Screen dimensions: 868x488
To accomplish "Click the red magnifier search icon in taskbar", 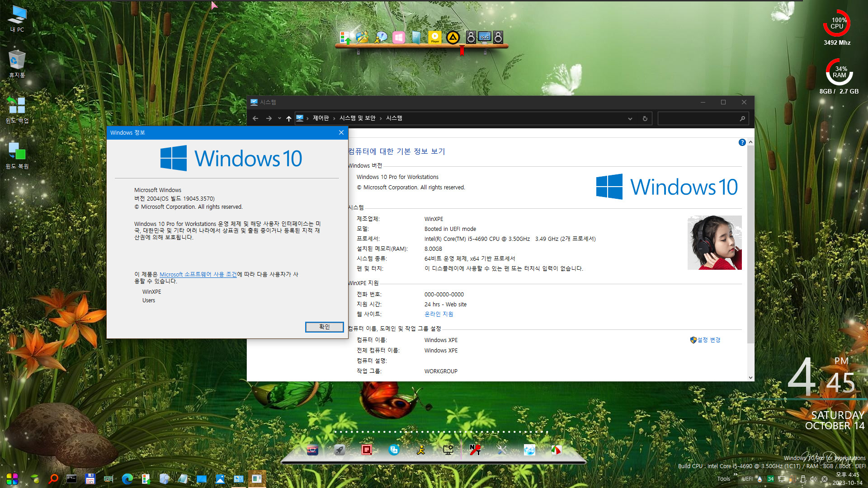I will tap(53, 479).
